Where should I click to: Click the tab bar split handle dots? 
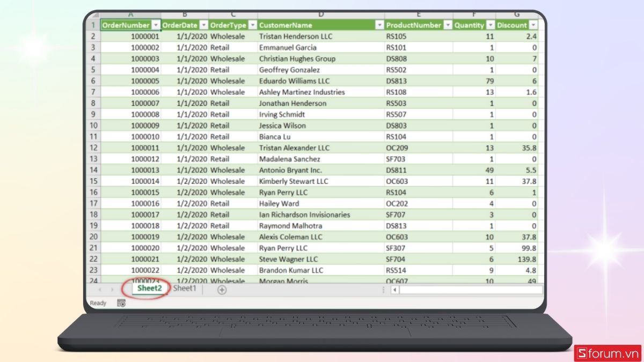point(384,290)
